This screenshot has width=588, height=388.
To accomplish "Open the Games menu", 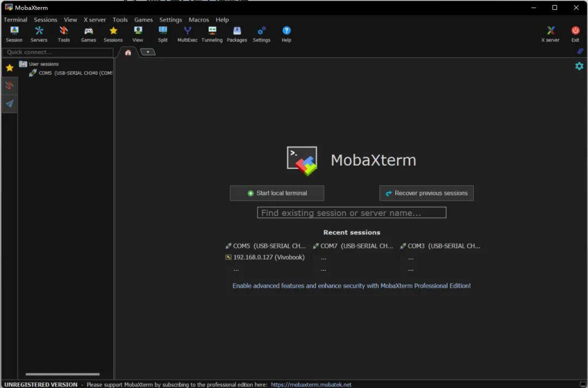I will tap(143, 20).
